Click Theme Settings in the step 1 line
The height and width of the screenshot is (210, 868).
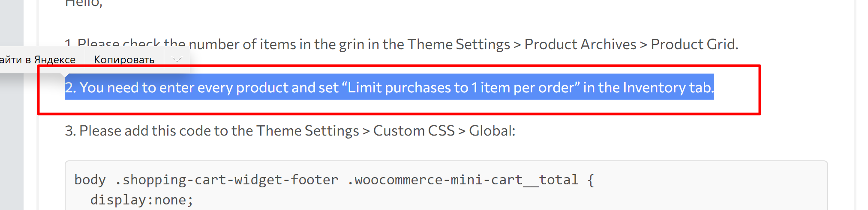click(459, 44)
